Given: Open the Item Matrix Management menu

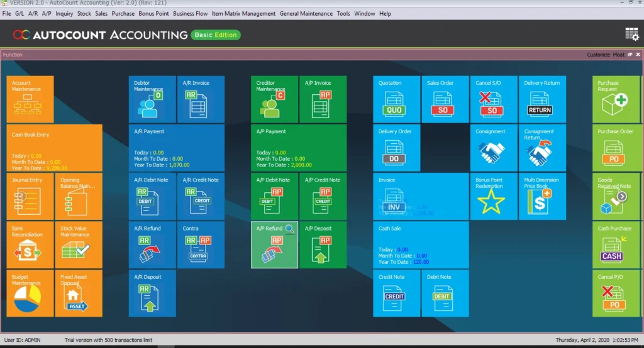Looking at the screenshot, I should [243, 14].
